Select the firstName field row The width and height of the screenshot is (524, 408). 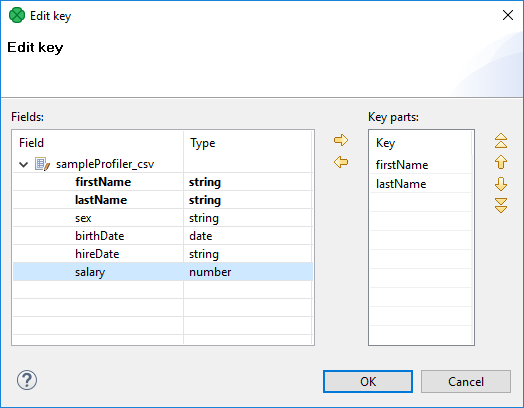(x=163, y=182)
